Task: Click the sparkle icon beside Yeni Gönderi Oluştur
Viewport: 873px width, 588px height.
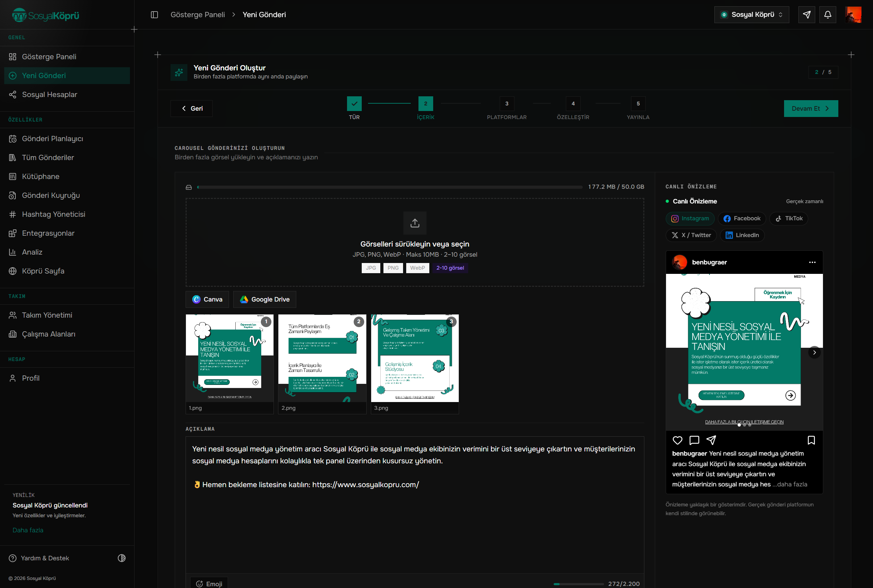Action: click(x=179, y=72)
